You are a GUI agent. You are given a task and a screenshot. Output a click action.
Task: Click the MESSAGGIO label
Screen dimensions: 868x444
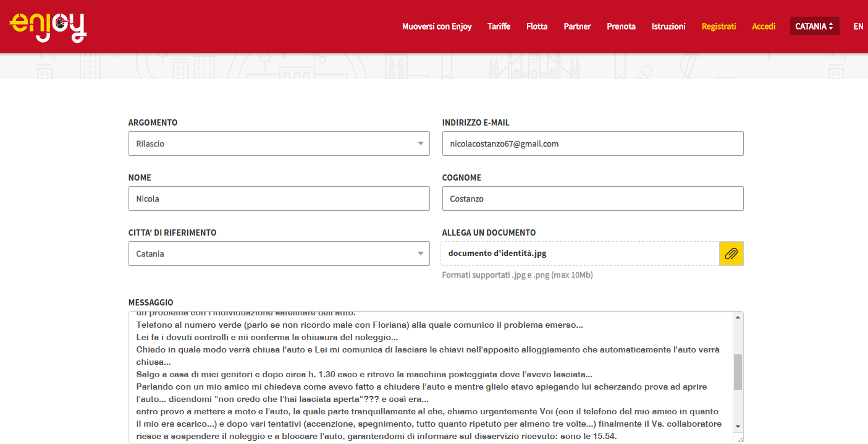[151, 302]
